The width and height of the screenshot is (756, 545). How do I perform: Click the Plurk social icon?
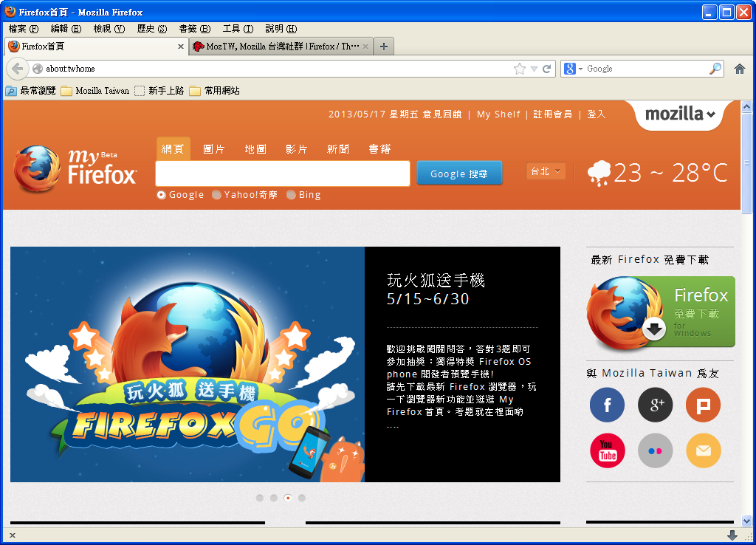pyautogui.click(x=703, y=405)
